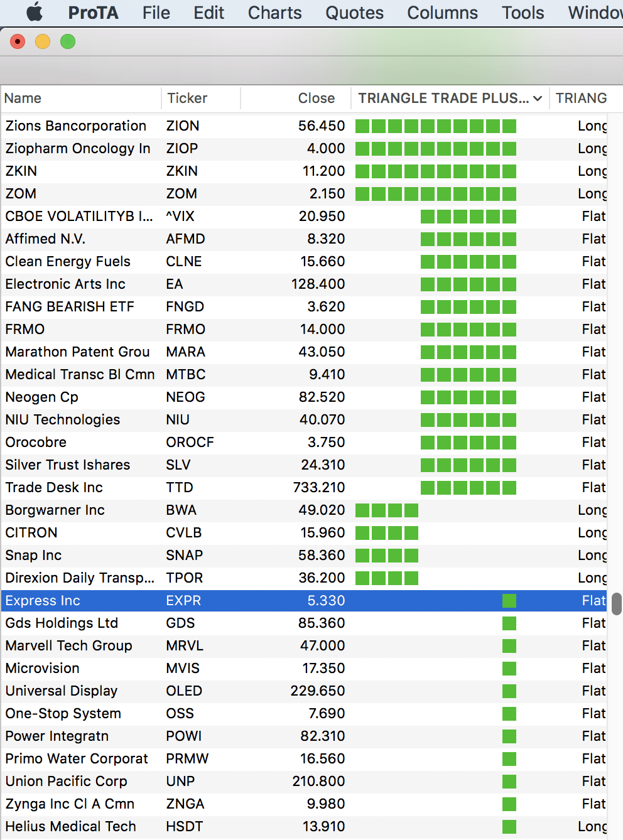Screen dimensions: 623x840
Task: Click the single green square for OLED
Action: (x=509, y=691)
